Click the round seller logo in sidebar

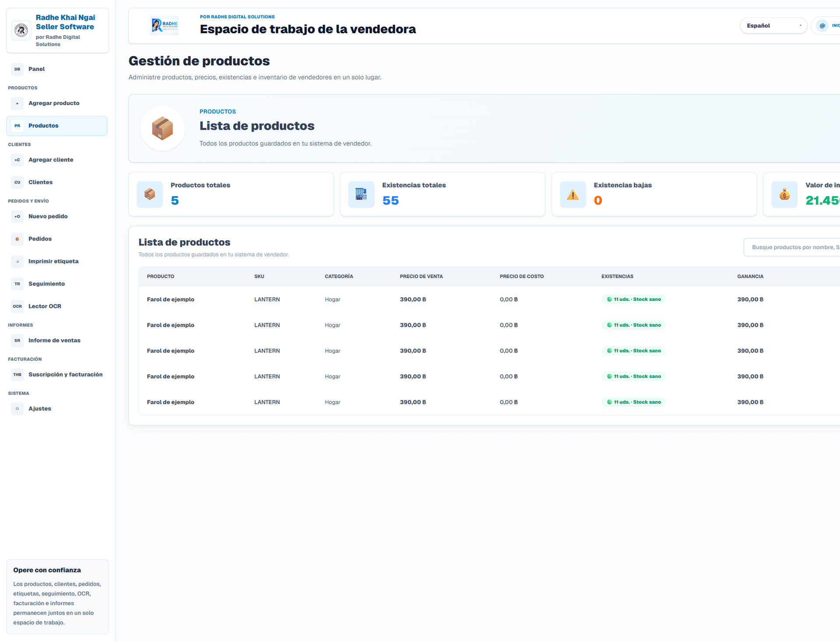(x=21, y=30)
